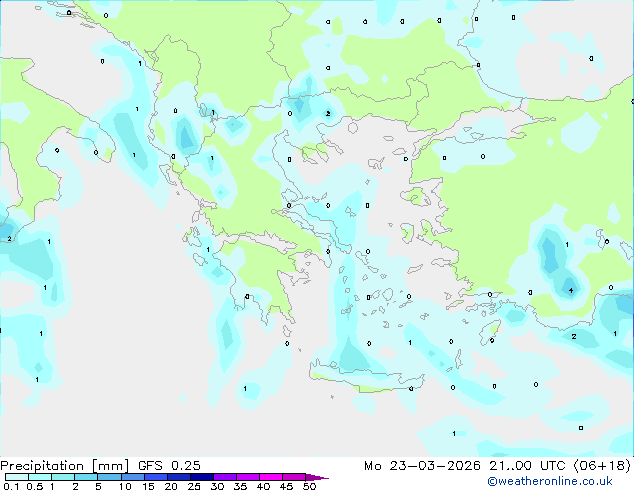The image size is (634, 490).
Task: Click the '4' precipitation value over Turkey
Action: [571, 290]
